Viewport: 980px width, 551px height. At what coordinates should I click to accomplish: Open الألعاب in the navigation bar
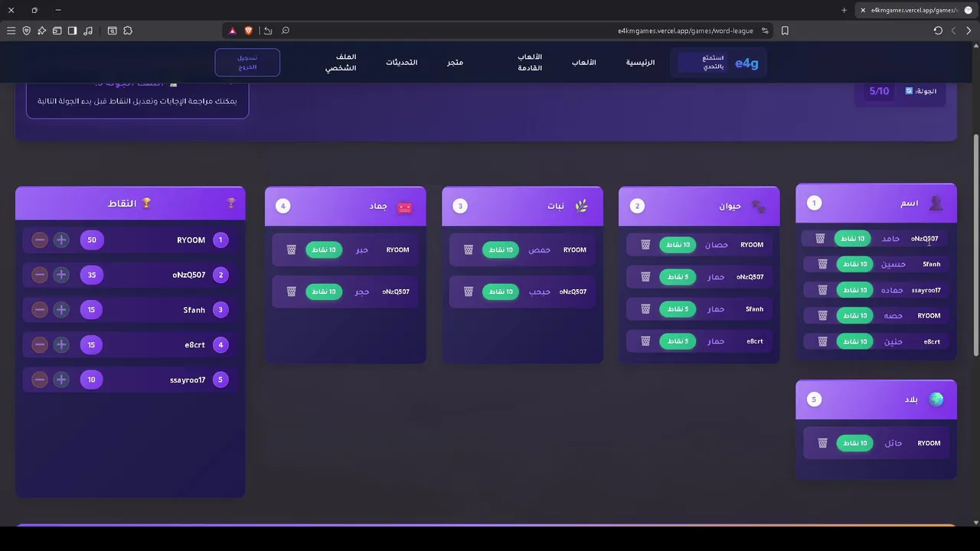583,62
